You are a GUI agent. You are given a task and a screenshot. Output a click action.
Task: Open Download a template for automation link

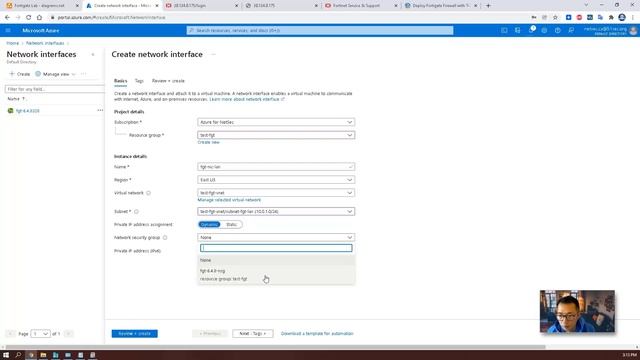click(317, 333)
